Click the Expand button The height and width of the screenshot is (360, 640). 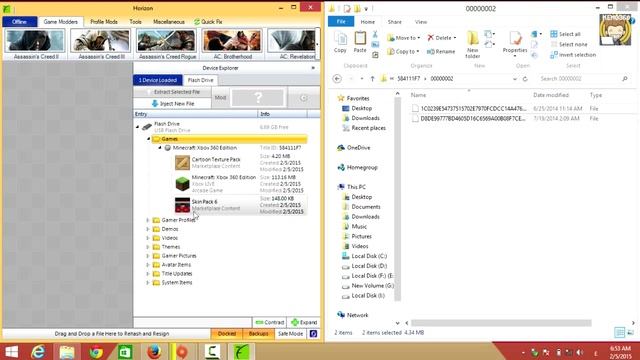(x=304, y=322)
